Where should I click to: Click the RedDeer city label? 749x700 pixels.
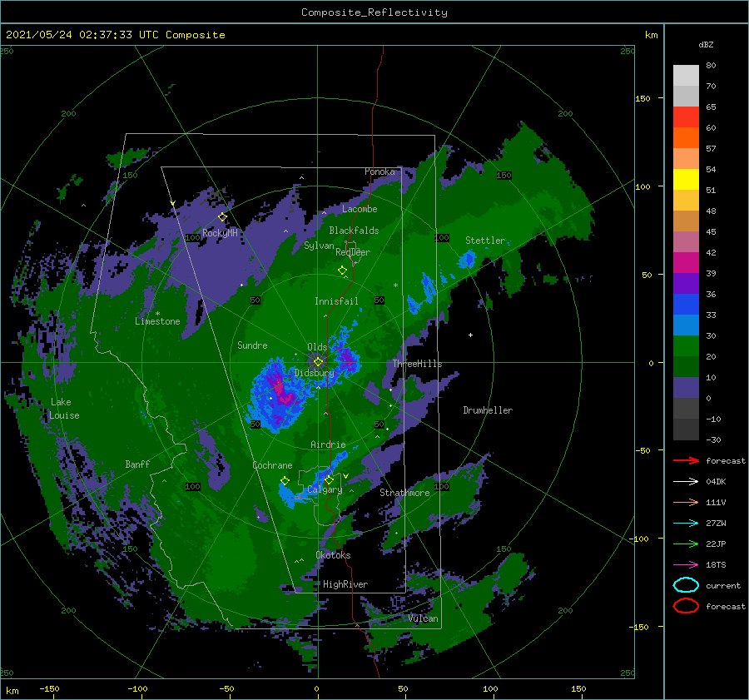353,252
